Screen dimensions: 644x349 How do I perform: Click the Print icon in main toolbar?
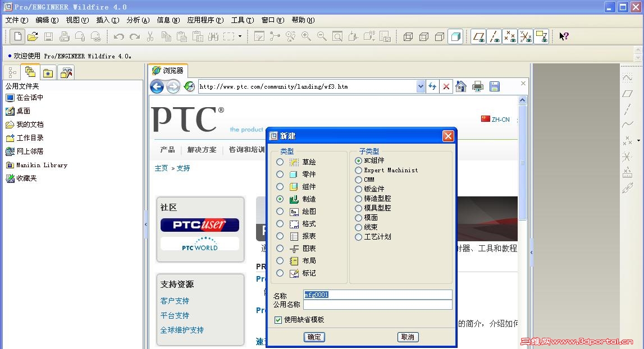click(64, 36)
